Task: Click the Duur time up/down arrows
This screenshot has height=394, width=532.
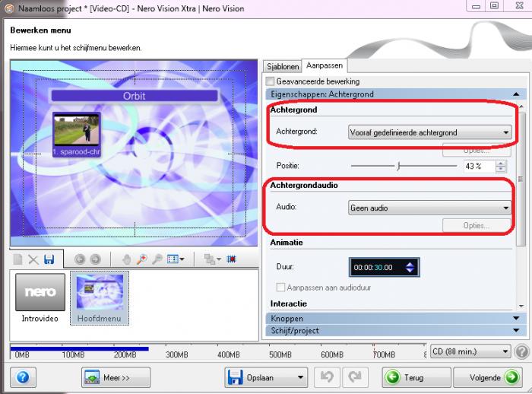Action: pyautogui.click(x=410, y=267)
